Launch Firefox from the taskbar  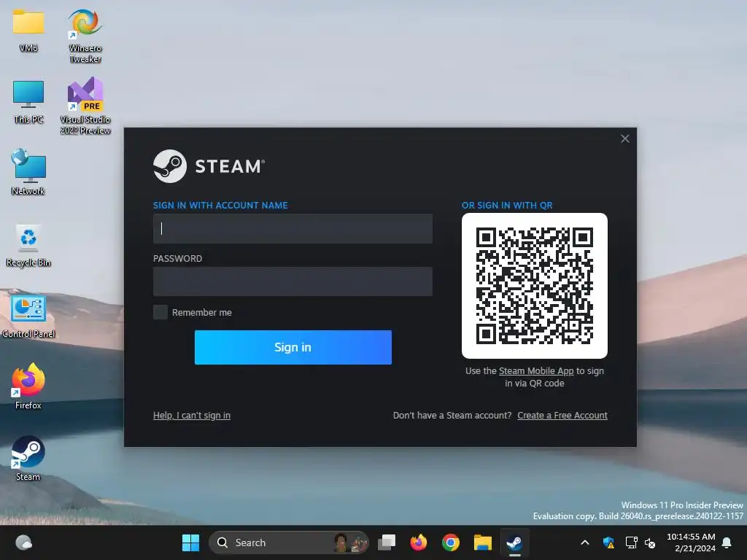pos(418,542)
